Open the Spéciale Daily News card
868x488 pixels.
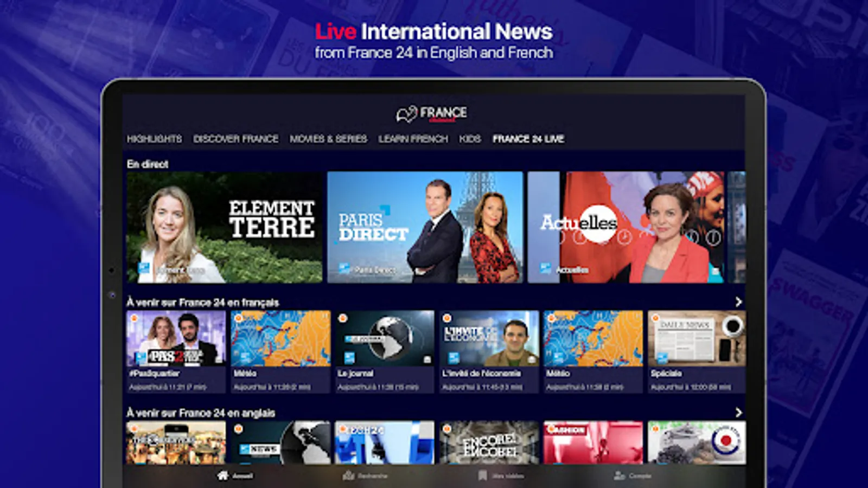[x=697, y=351]
